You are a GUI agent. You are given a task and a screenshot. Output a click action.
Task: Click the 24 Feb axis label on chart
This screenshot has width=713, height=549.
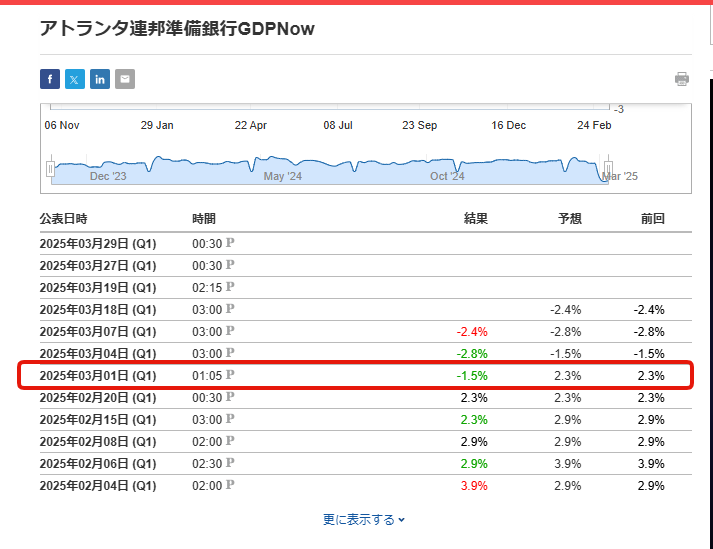(x=594, y=125)
